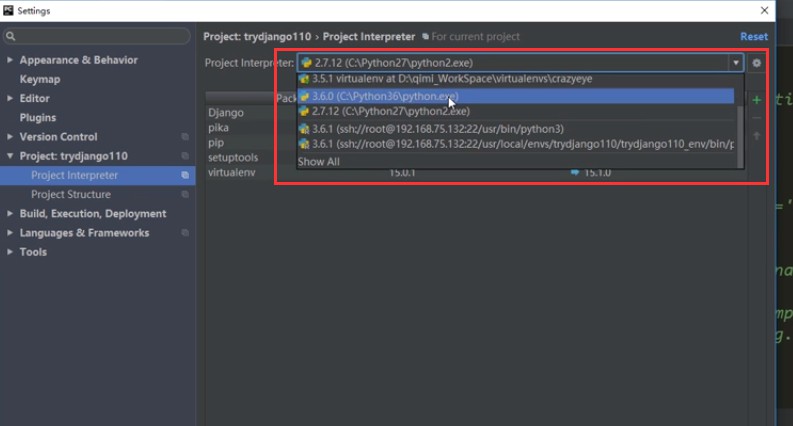Image resolution: width=793 pixels, height=426 pixels.
Task: Open the Project Interpreter dropdown arrow
Action: [x=736, y=63]
